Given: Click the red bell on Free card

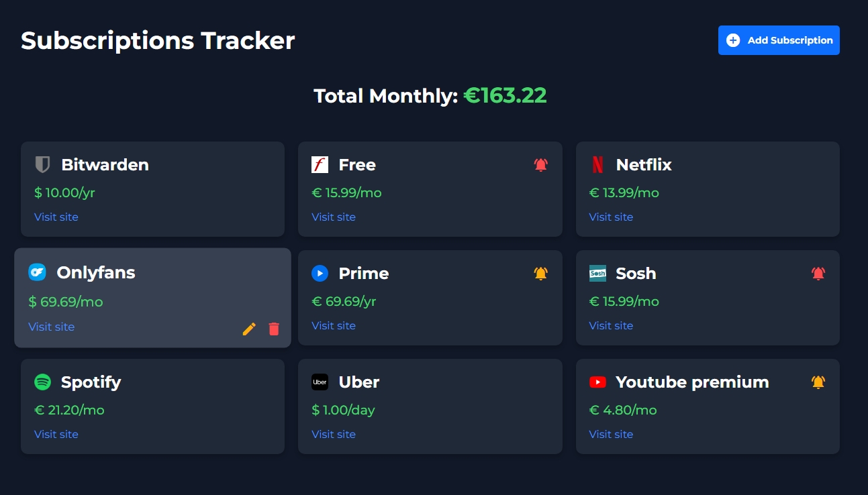Looking at the screenshot, I should 540,164.
